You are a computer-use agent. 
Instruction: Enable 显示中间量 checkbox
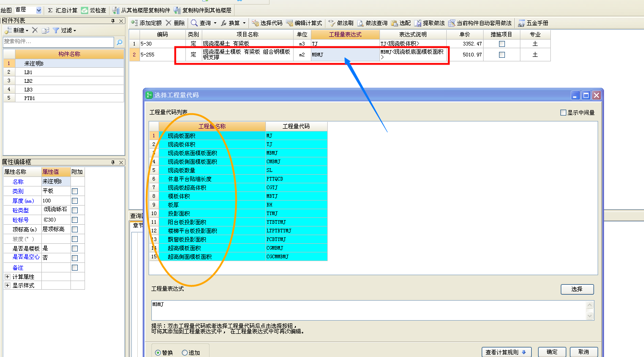coord(564,113)
